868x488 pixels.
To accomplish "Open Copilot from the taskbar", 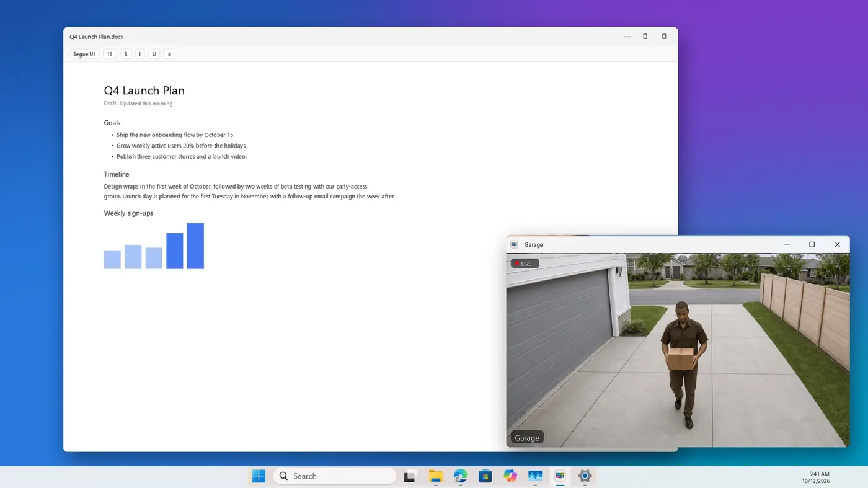I will click(510, 476).
